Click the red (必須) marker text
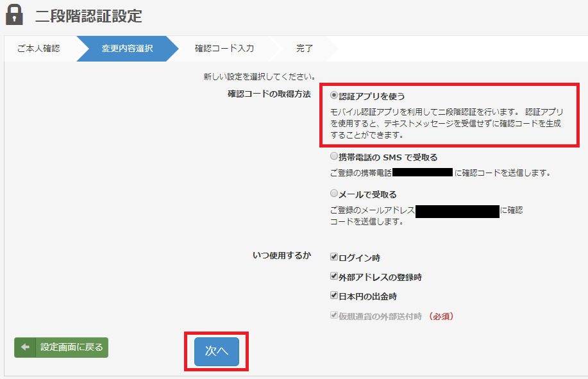Image resolution: width=588 pixels, height=379 pixels. 441,316
